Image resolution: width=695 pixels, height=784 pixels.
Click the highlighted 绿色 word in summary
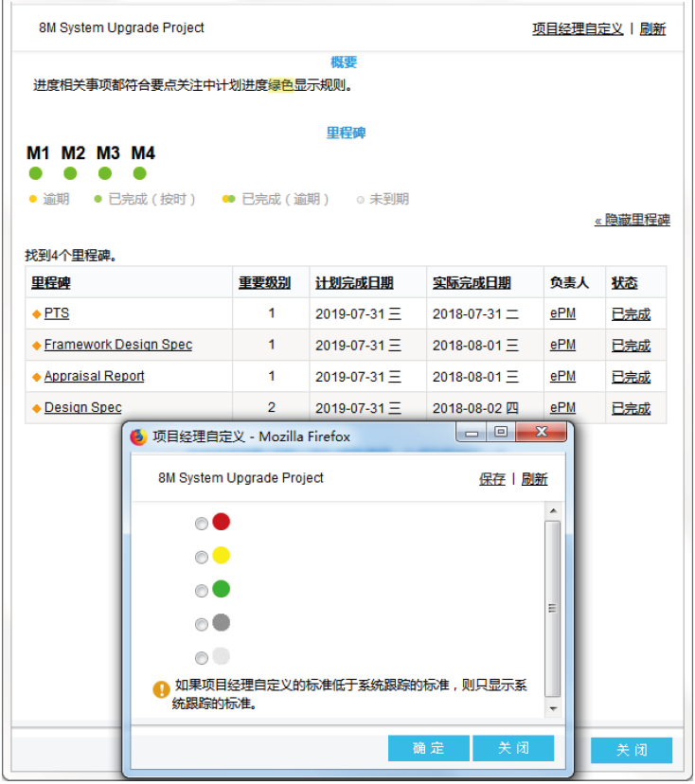coord(280,85)
